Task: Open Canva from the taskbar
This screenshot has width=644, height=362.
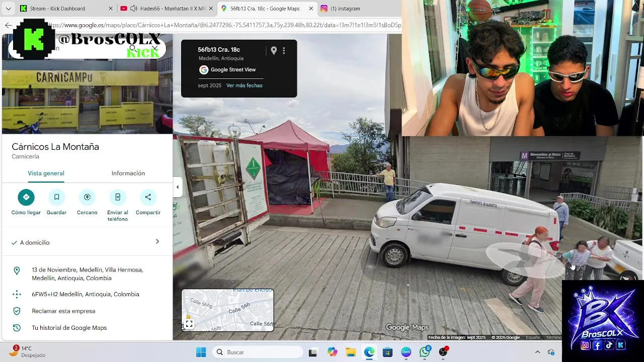Action: 406,352
